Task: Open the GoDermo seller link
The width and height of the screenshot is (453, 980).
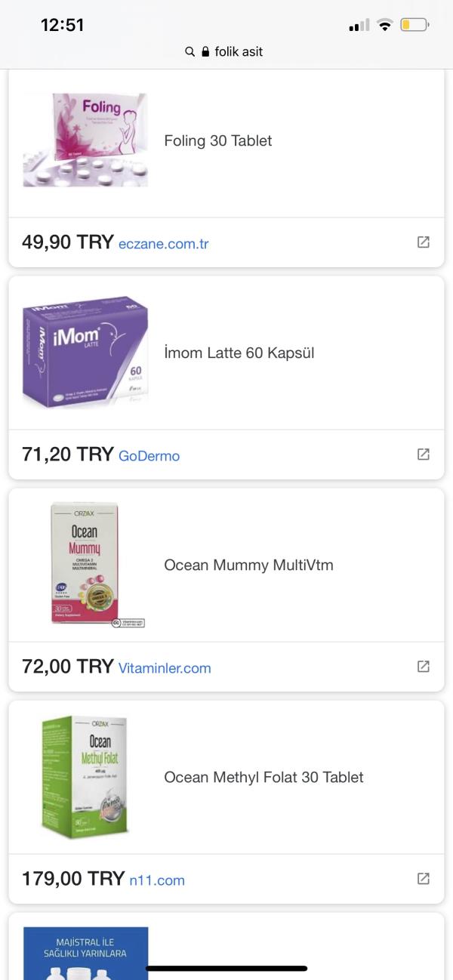Action: click(149, 456)
